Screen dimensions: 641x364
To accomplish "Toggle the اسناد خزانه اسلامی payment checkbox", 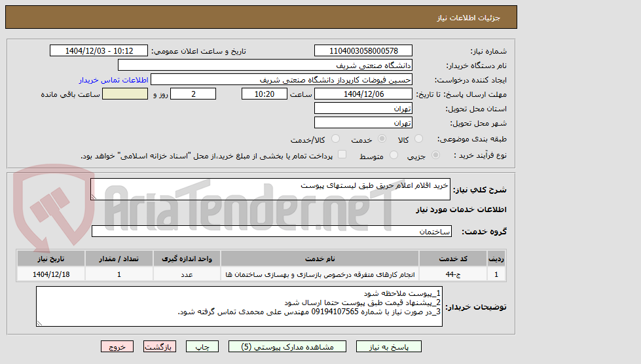I will (342, 155).
